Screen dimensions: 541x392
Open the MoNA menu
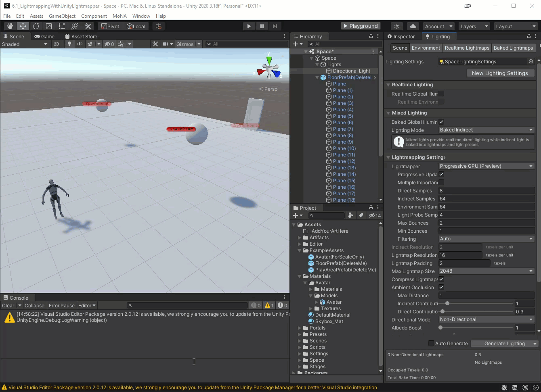120,16
